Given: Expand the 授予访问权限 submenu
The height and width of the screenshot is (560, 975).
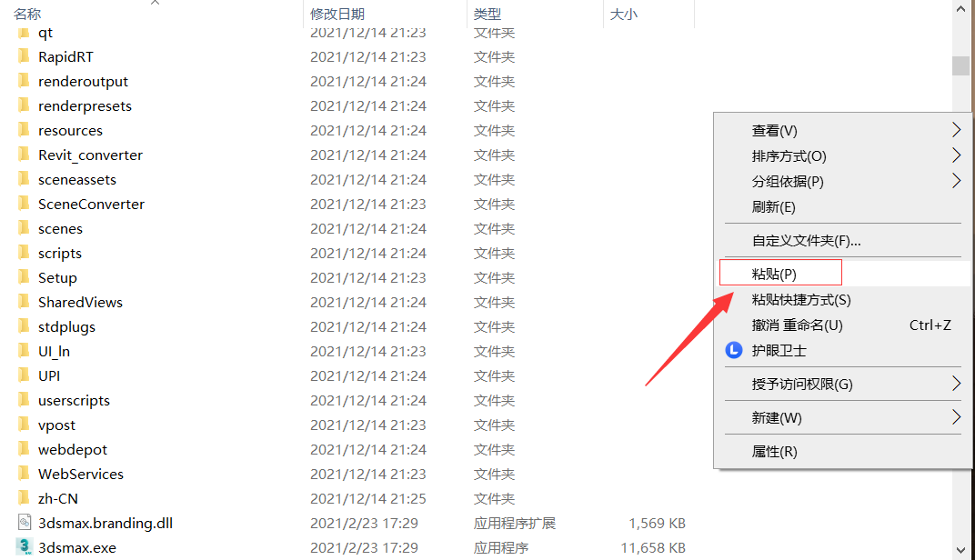Looking at the screenshot, I should 800,384.
